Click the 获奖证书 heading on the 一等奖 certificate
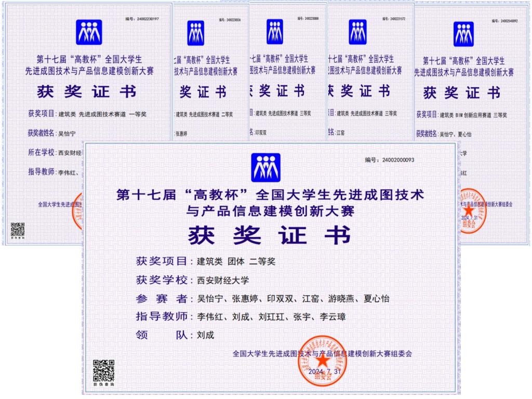532x399 pixels. coord(87,91)
